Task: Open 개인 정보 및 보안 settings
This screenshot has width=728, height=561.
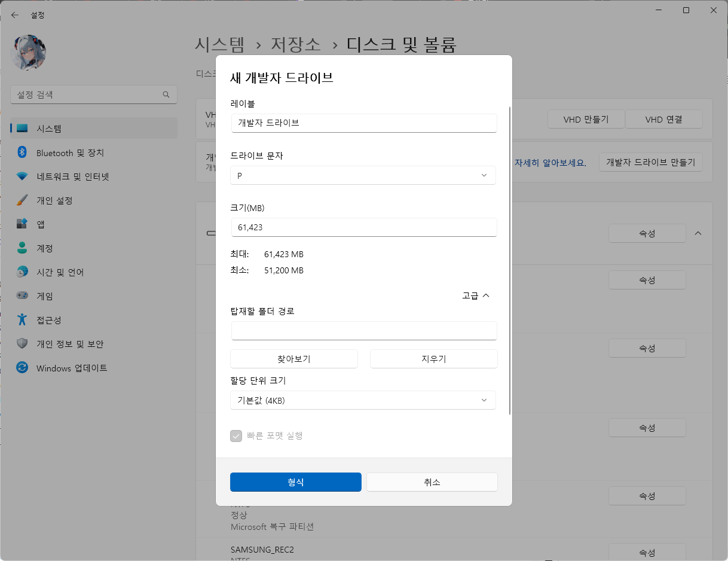Action: pos(94,344)
